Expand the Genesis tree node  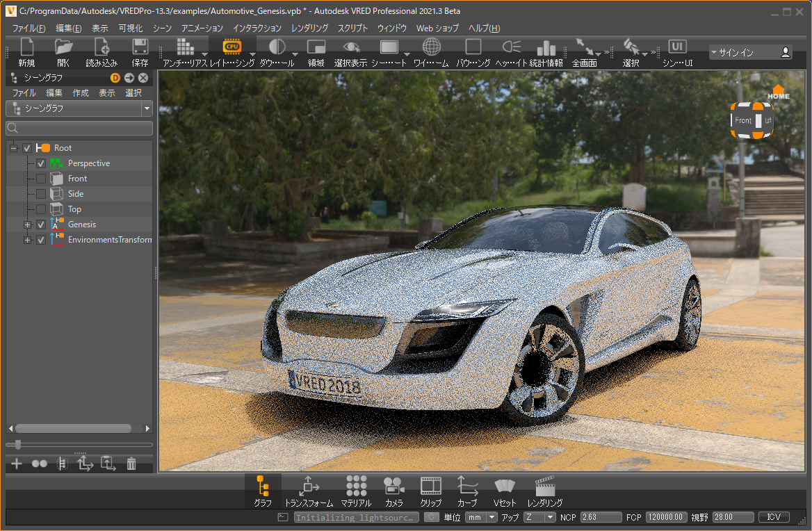[x=28, y=224]
